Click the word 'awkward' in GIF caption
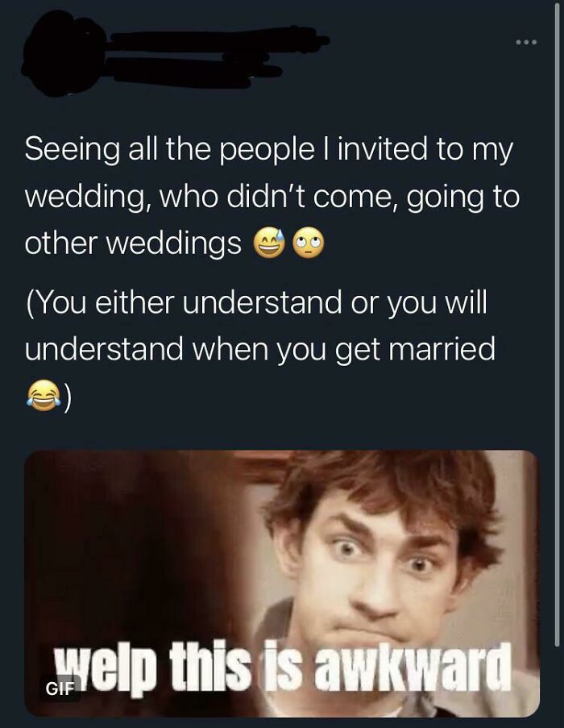 pyautogui.click(x=412, y=667)
